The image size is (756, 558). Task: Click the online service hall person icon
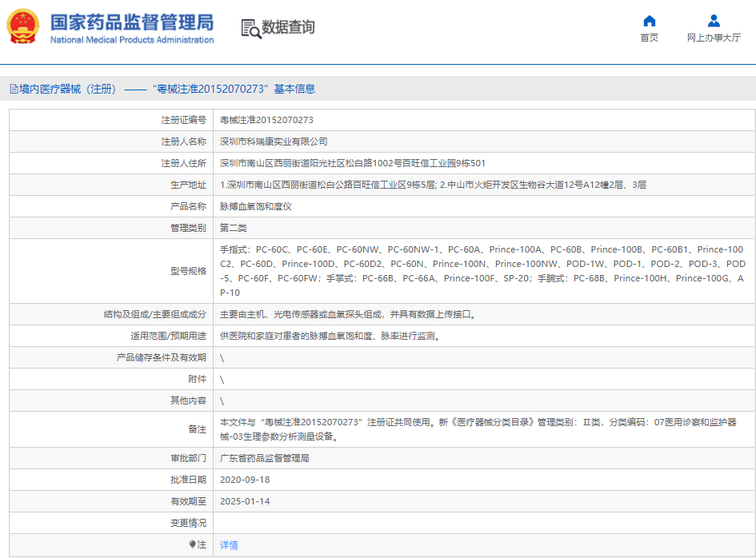(714, 21)
